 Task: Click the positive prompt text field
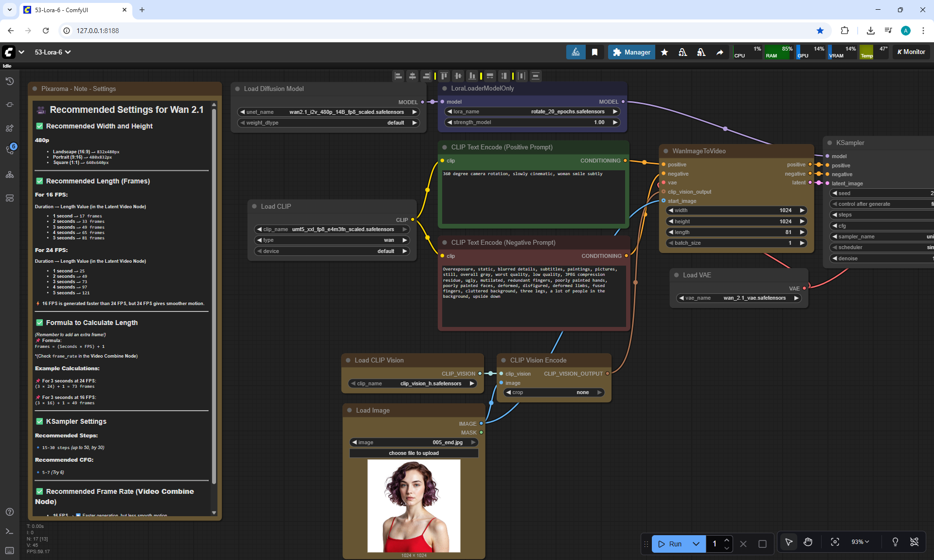click(x=533, y=196)
